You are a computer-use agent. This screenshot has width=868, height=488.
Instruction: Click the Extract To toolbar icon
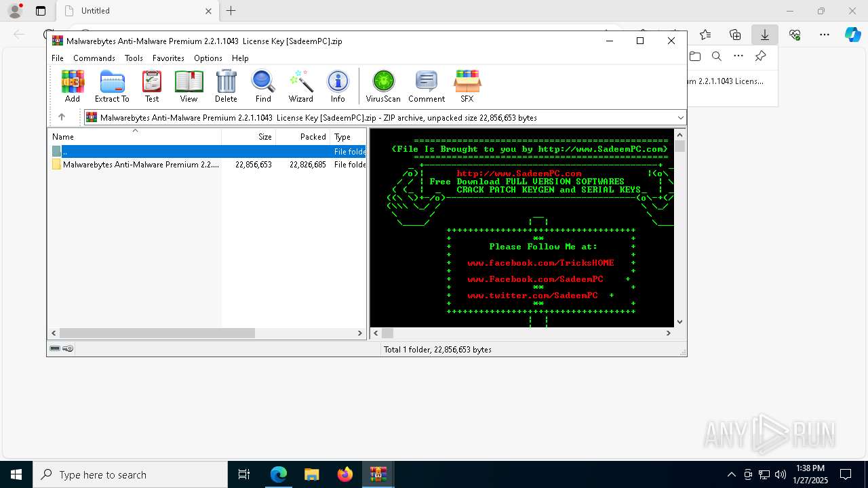tap(112, 86)
